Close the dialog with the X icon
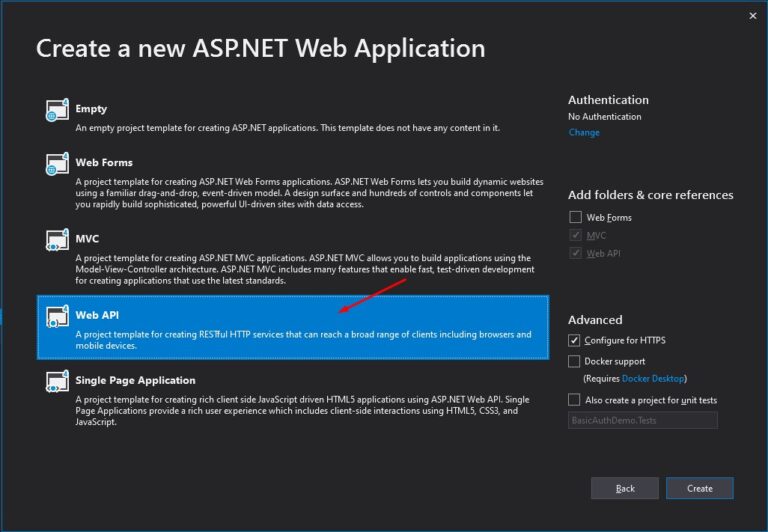768x532 pixels. (x=753, y=16)
